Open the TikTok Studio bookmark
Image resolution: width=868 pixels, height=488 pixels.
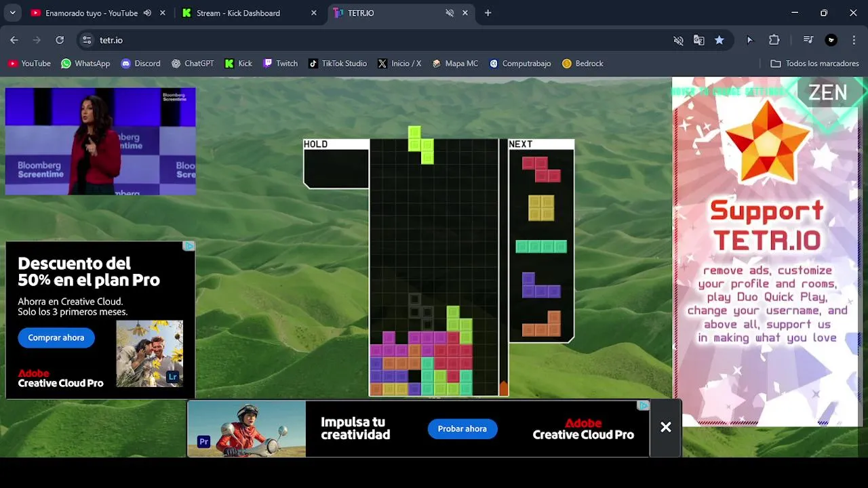(338, 63)
